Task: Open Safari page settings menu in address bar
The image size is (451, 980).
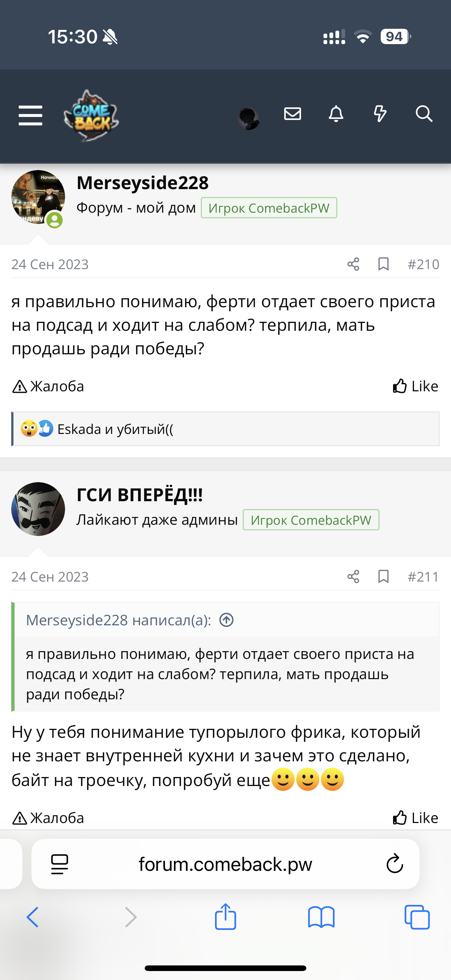Action: pyautogui.click(x=60, y=865)
